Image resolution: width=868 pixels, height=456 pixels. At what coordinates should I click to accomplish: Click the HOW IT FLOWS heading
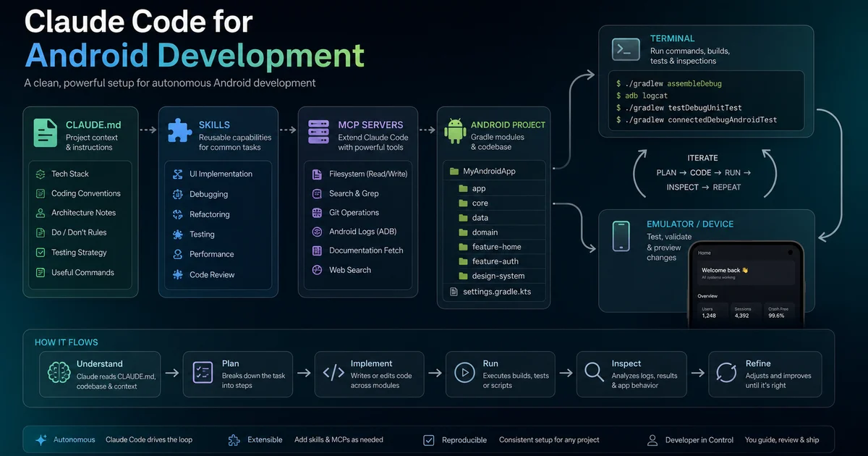click(67, 342)
